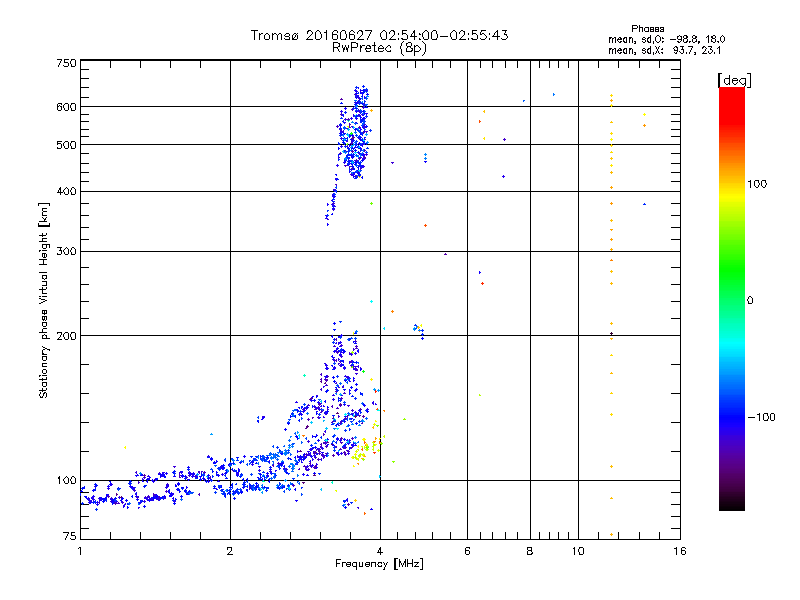
Task: Click the x-axis tick label '8'
Action: (x=530, y=551)
